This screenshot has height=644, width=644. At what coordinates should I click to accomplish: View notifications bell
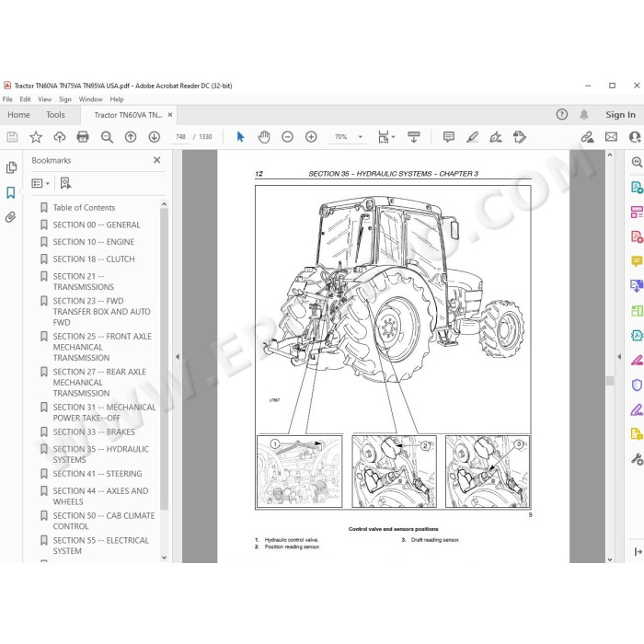click(x=583, y=115)
